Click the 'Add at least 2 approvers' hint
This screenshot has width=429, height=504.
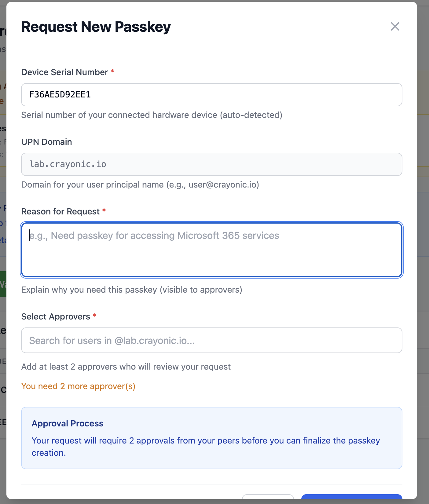tap(126, 367)
